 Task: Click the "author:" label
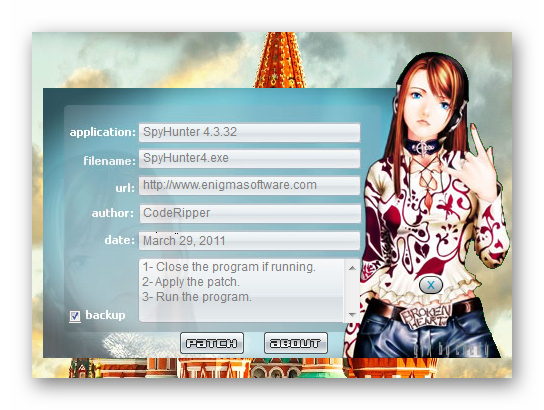[113, 213]
